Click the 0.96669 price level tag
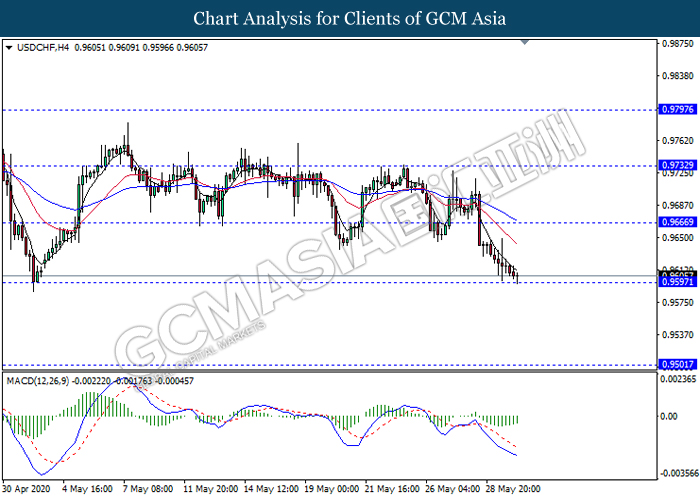 pyautogui.click(x=678, y=222)
